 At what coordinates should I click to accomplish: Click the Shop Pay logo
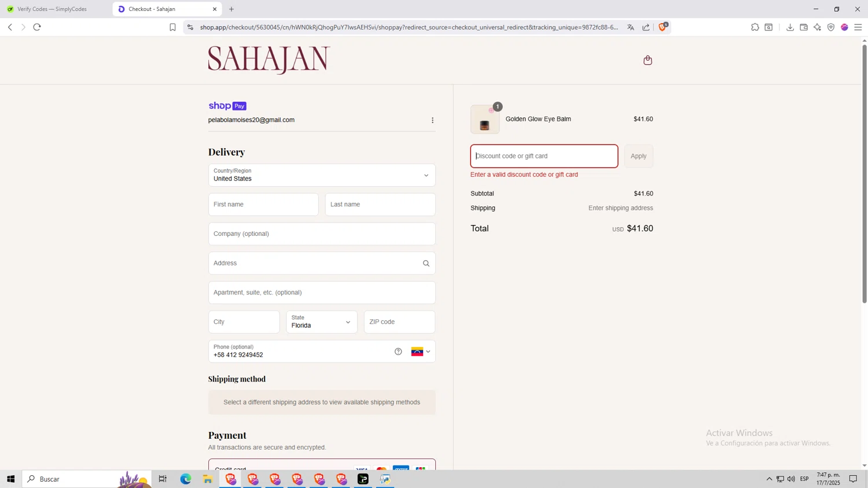point(227,106)
